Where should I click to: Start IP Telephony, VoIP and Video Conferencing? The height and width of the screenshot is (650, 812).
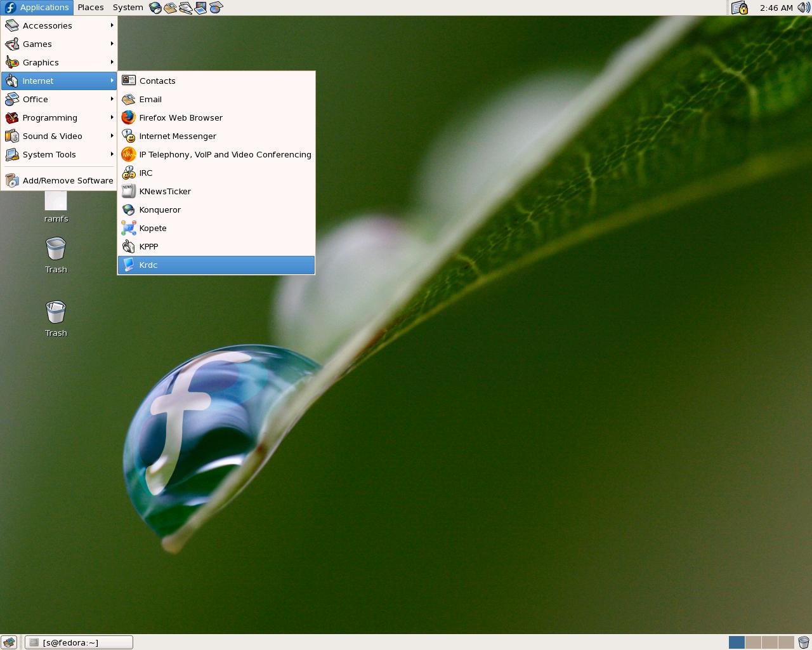pos(216,154)
